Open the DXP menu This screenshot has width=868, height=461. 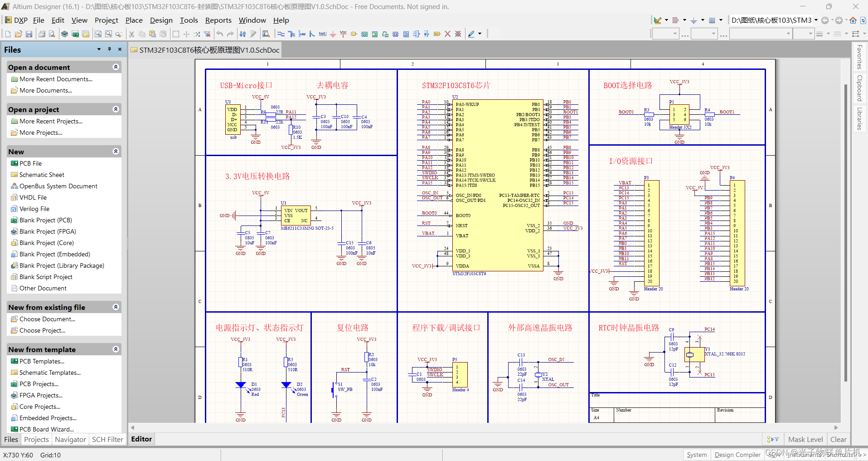pyautogui.click(x=16, y=20)
